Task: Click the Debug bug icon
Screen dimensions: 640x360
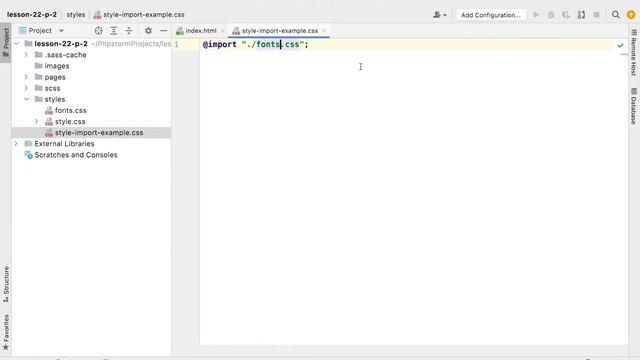Action: click(x=551, y=15)
